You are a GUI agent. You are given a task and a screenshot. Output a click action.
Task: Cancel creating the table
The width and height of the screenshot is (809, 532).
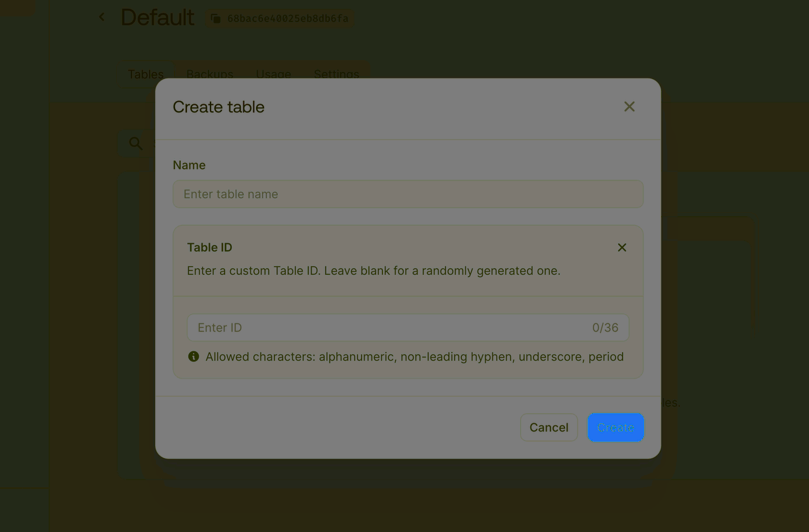point(549,427)
